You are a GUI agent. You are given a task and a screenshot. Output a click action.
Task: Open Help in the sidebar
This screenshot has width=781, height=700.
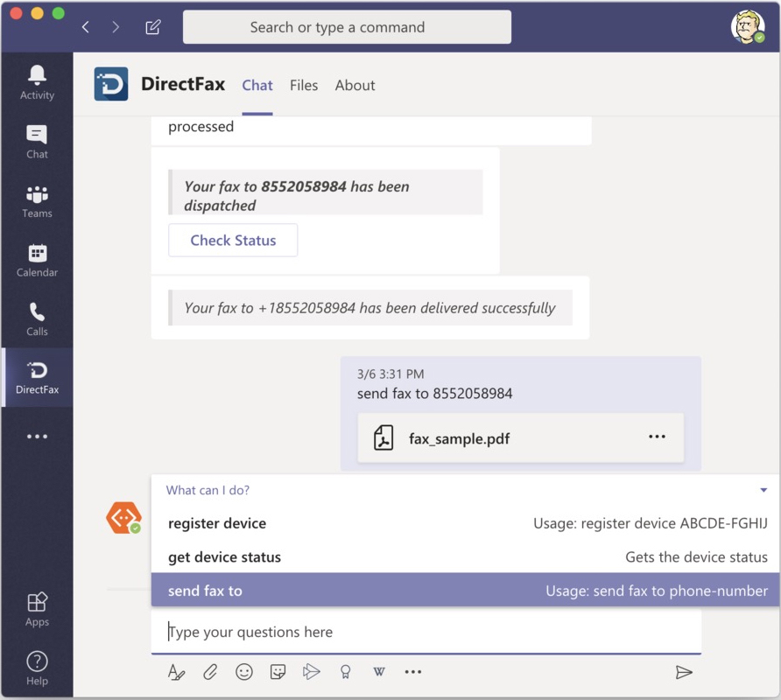pos(37,668)
